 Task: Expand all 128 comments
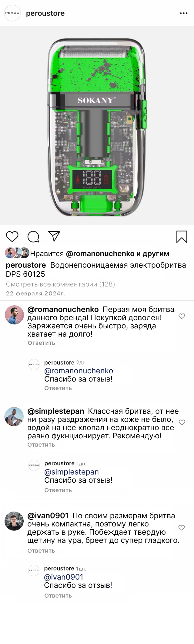coord(60,284)
